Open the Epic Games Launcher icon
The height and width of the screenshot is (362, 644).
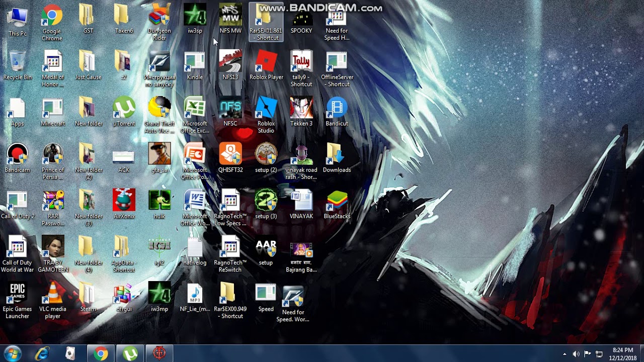pos(17,294)
